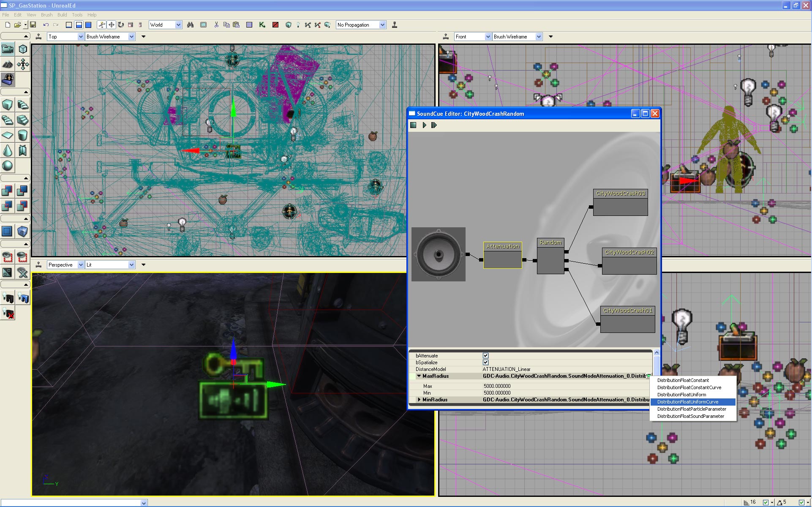Click the Max value field 5000.000000
This screenshot has width=812, height=507.
497,386
